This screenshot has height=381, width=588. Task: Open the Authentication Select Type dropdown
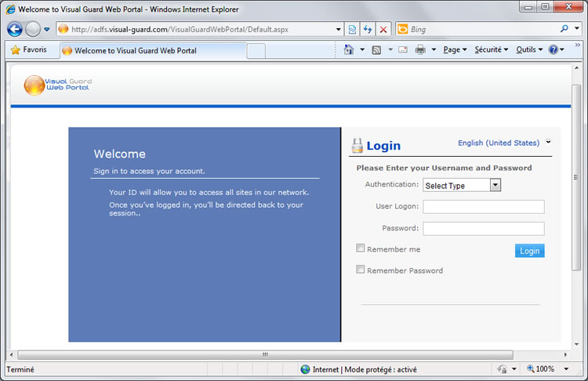[x=462, y=186]
